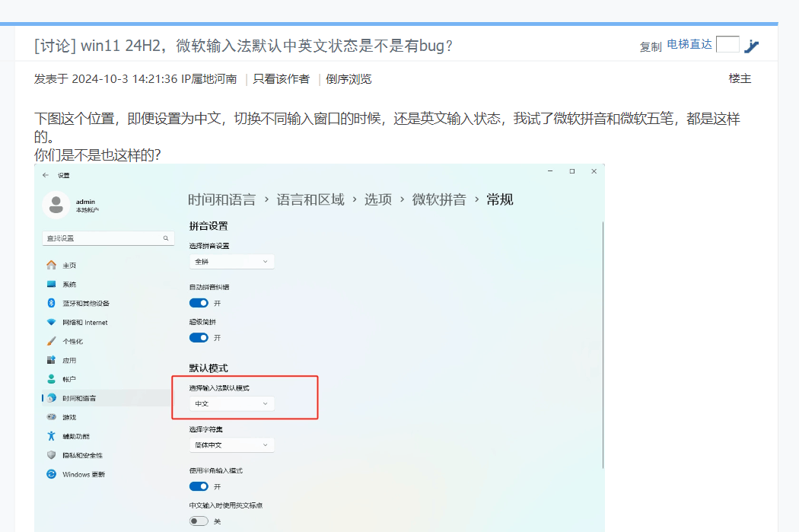Open the 中文 default mode dropdown
This screenshot has width=799, height=532.
point(231,403)
